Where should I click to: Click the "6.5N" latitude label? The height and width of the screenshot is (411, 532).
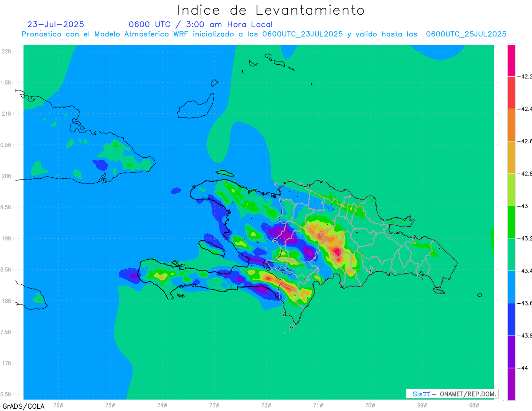(6, 394)
